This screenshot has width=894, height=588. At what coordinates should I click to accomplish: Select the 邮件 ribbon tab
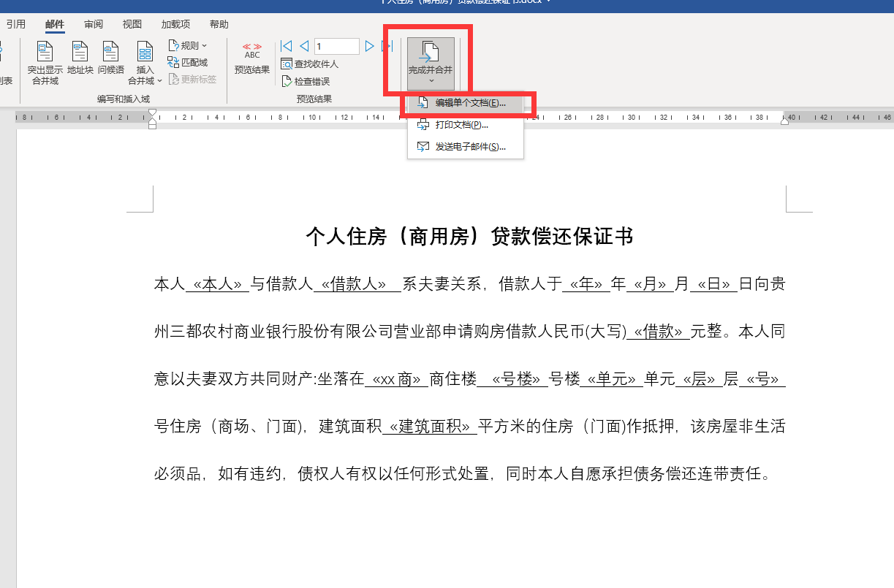click(x=55, y=24)
